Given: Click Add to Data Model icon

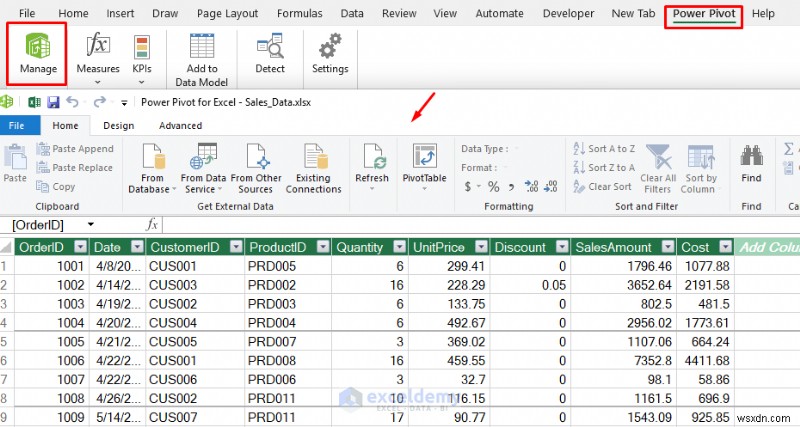Looking at the screenshot, I should click(202, 46).
